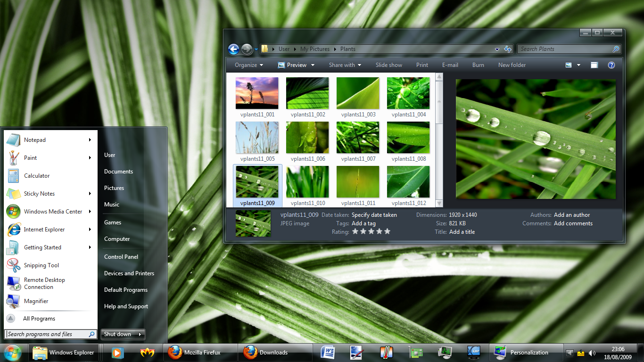644x362 pixels.
Task: Expand the Paint jump list arrow
Action: coord(90,158)
